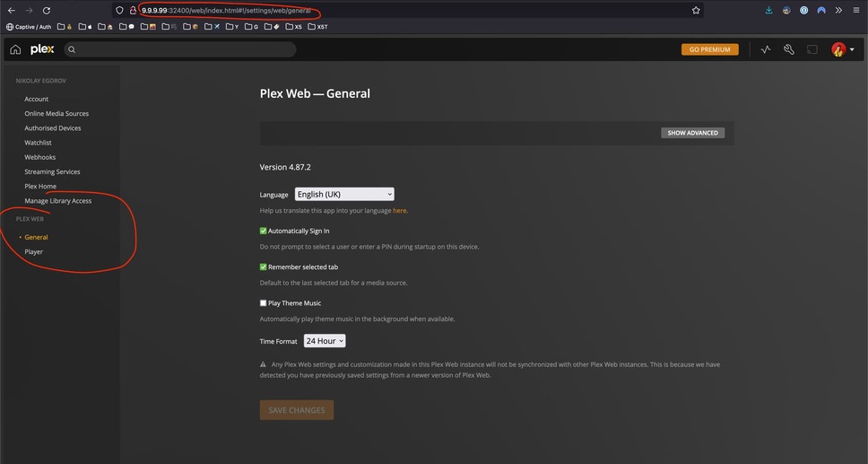The height and width of the screenshot is (464, 868).
Task: Open Authorised Devices in sidebar
Action: click(x=53, y=128)
